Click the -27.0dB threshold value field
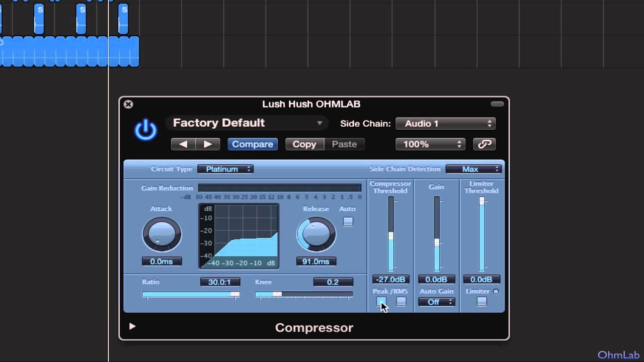The image size is (644, 362). (390, 280)
